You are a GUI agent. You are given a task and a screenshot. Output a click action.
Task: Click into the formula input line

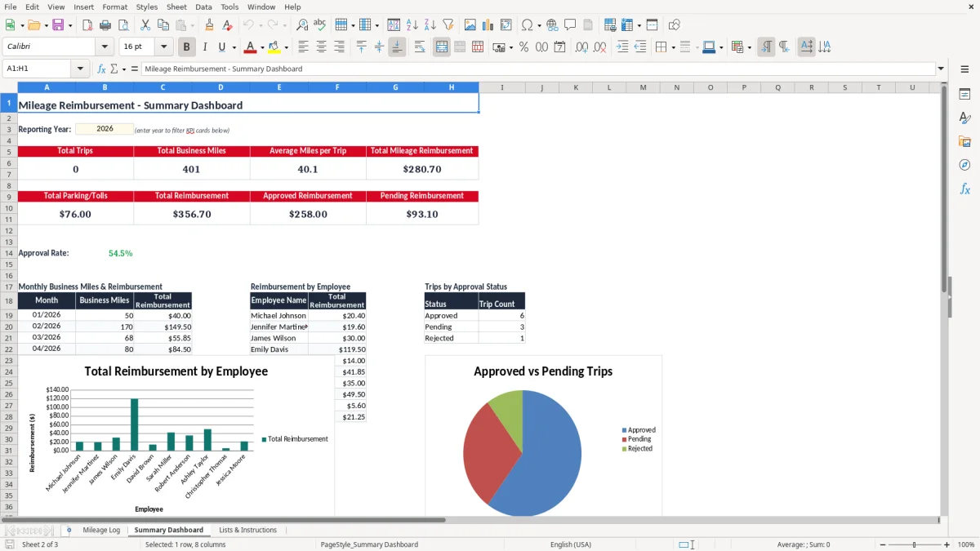(x=537, y=69)
